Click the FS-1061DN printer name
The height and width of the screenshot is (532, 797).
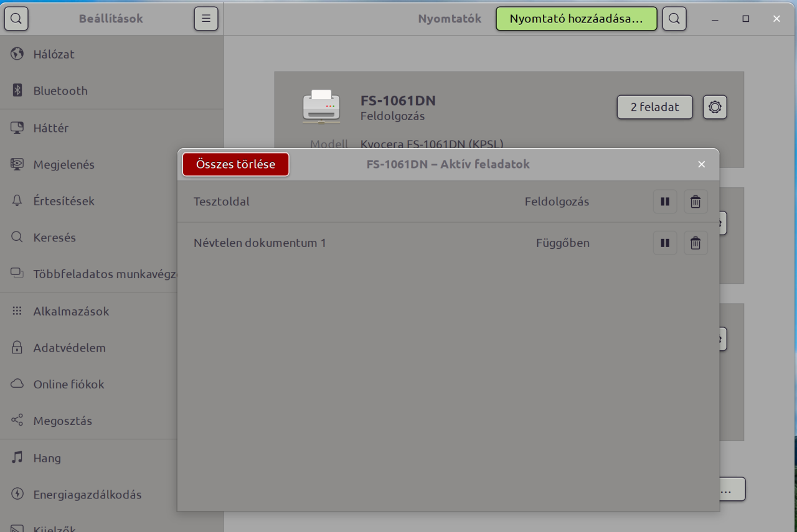398,101
